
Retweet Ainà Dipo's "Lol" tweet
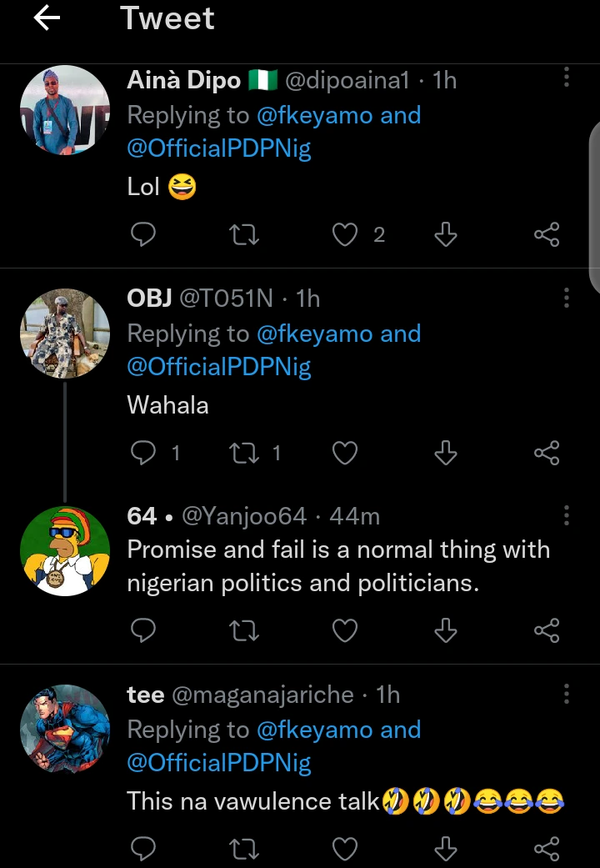click(244, 235)
